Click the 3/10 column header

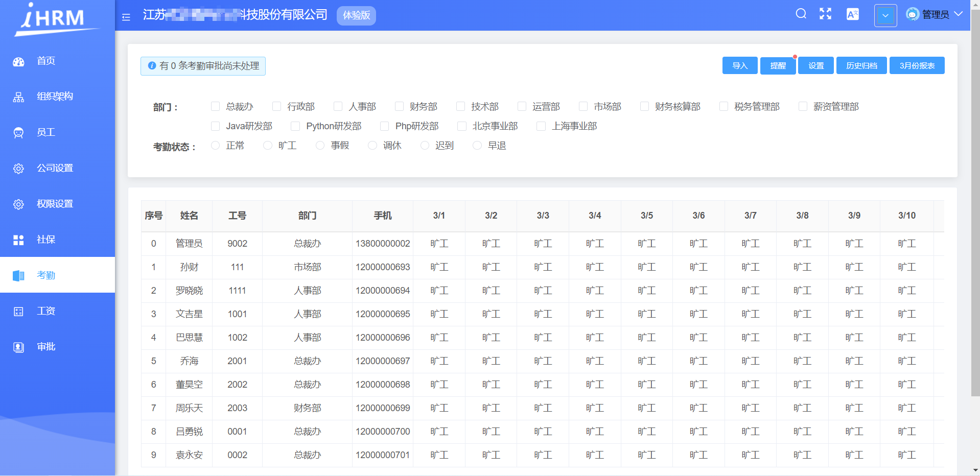[907, 216]
